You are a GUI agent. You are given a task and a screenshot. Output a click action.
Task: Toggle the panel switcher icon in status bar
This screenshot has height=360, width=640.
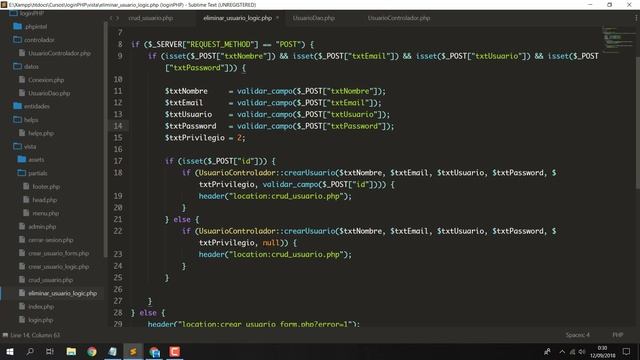[x=5, y=336]
